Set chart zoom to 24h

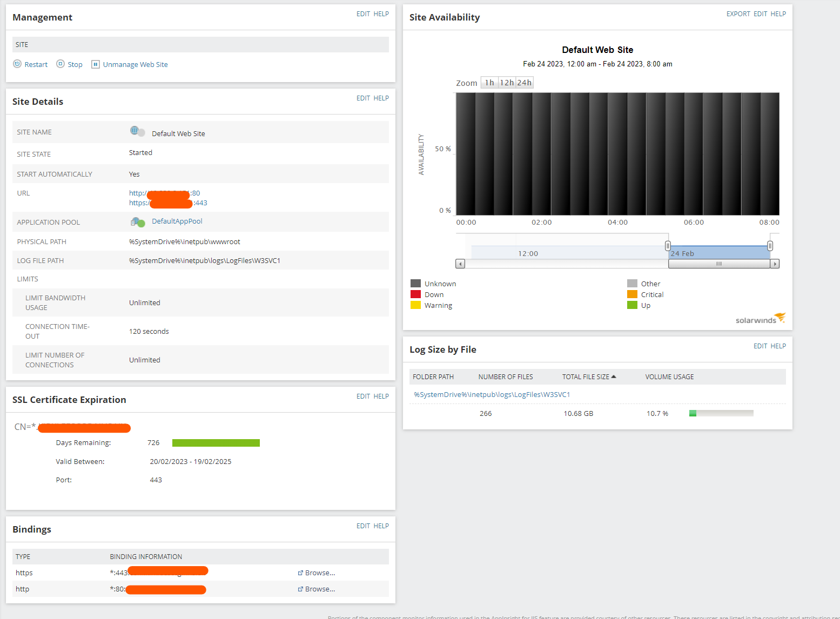pos(525,83)
